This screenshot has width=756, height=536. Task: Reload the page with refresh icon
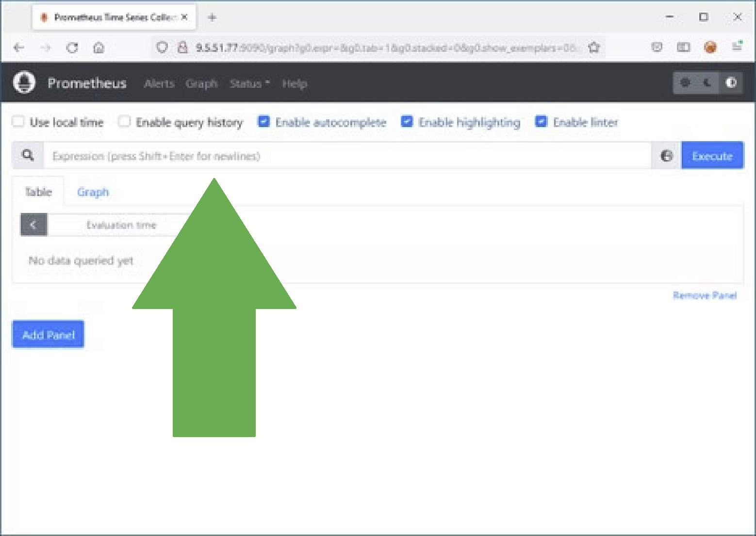pos(72,48)
